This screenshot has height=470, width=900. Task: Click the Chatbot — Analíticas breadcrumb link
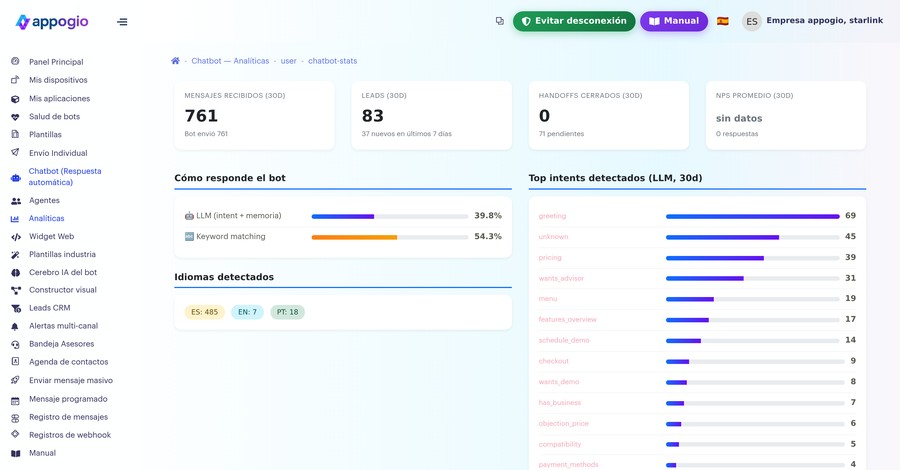click(x=230, y=61)
